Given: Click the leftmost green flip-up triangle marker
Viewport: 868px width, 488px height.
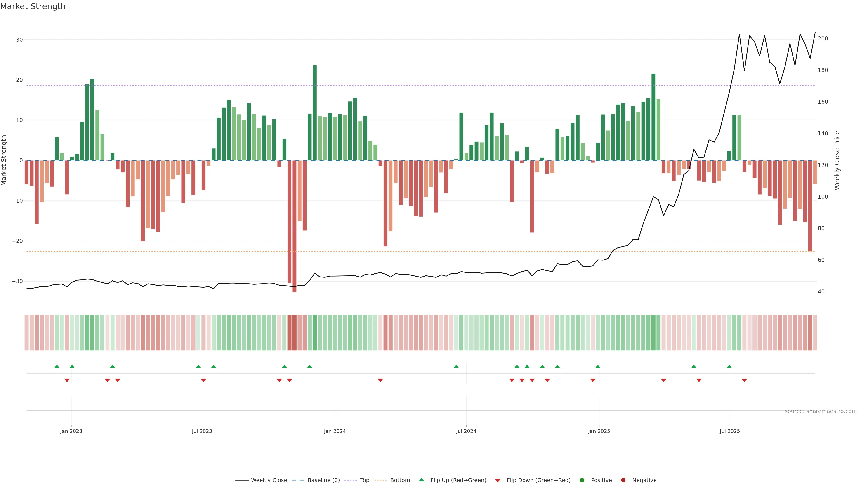Looking at the screenshot, I should pos(57,366).
